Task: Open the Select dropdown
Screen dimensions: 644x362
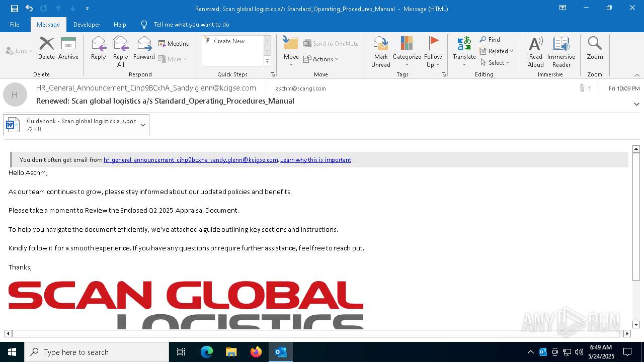Action: (495, 63)
